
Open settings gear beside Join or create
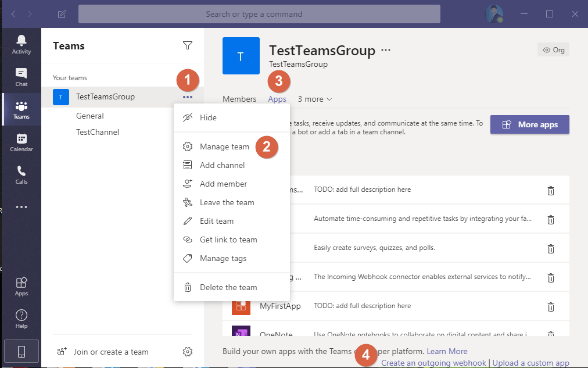coord(187,352)
